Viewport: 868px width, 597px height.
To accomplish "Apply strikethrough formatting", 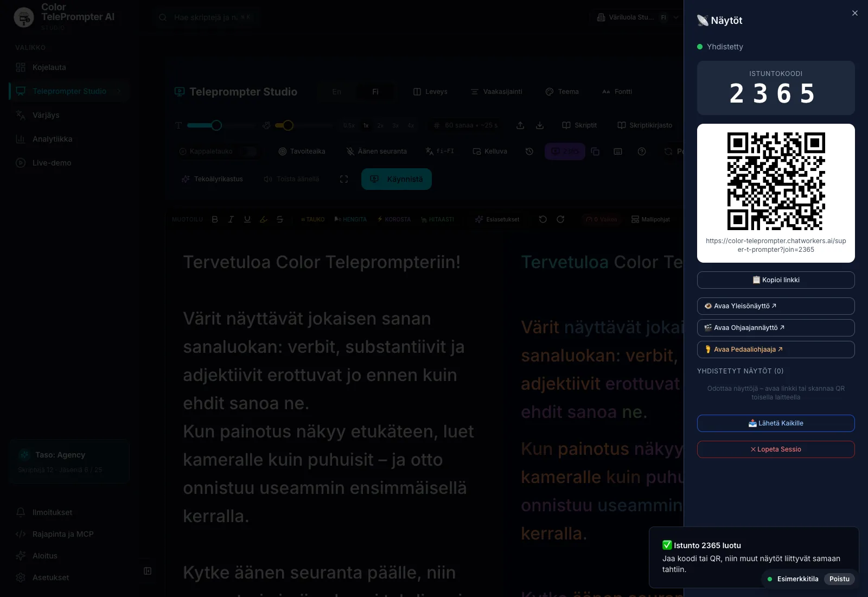I will (x=280, y=219).
